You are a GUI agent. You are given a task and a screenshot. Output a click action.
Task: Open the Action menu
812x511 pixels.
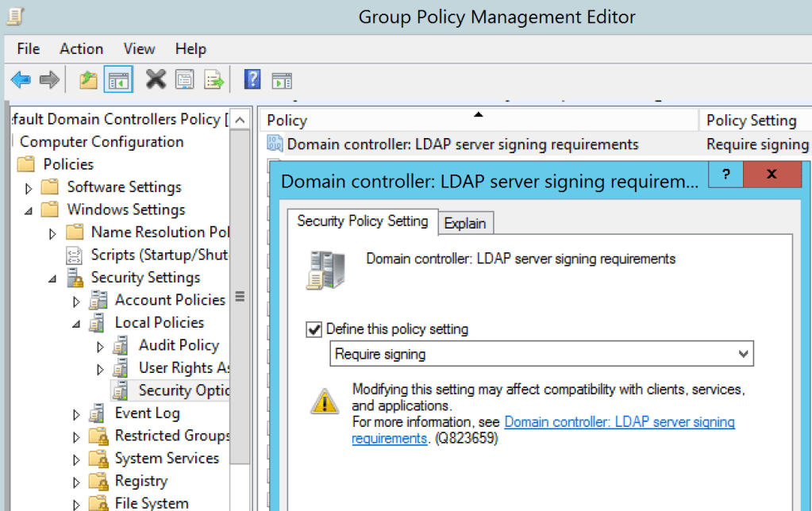[81, 49]
